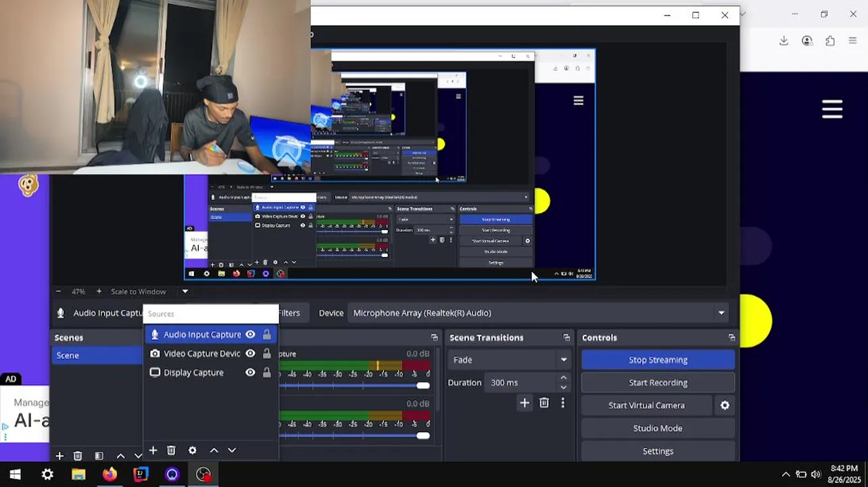This screenshot has height=487, width=868.
Task: Show hidden system tray icons
Action: pyautogui.click(x=786, y=474)
